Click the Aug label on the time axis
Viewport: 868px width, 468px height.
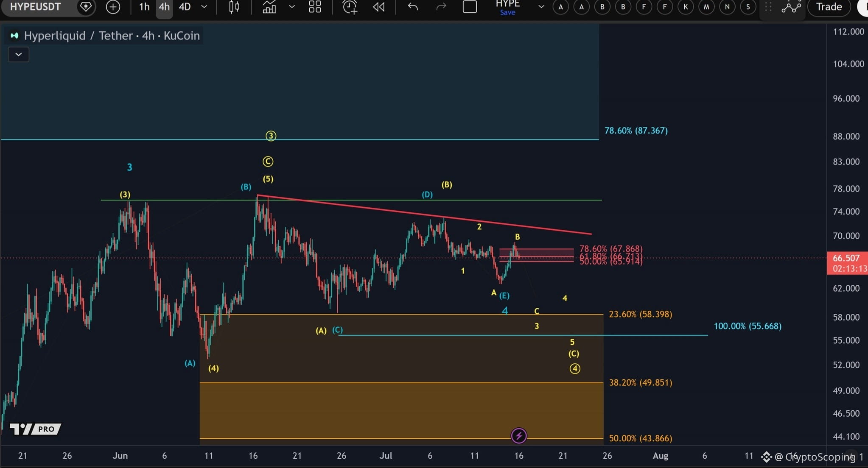pyautogui.click(x=661, y=456)
